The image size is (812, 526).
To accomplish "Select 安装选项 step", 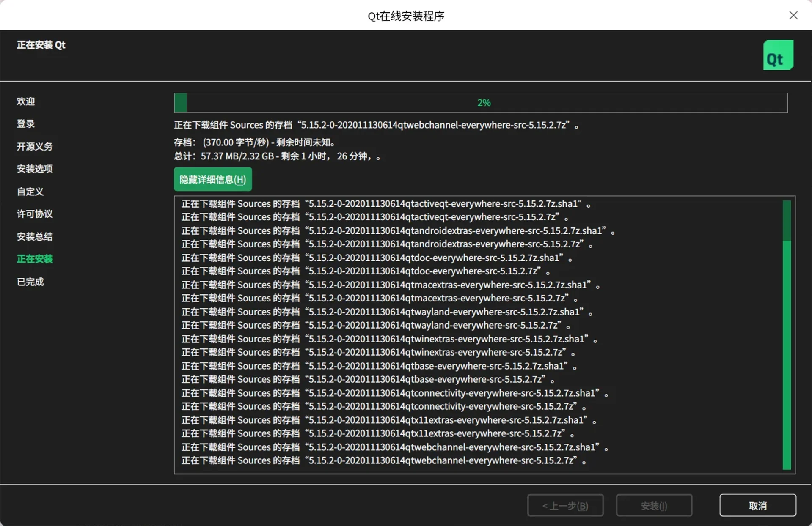I will pyautogui.click(x=34, y=169).
